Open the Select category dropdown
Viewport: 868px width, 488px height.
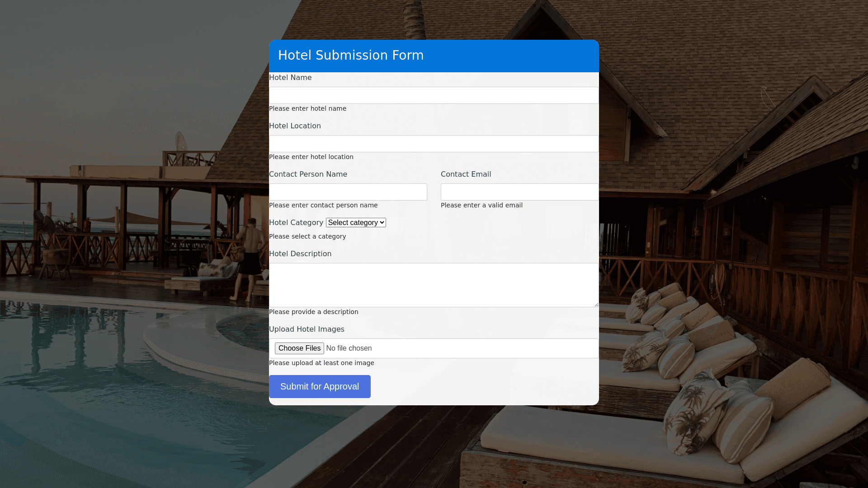(356, 223)
